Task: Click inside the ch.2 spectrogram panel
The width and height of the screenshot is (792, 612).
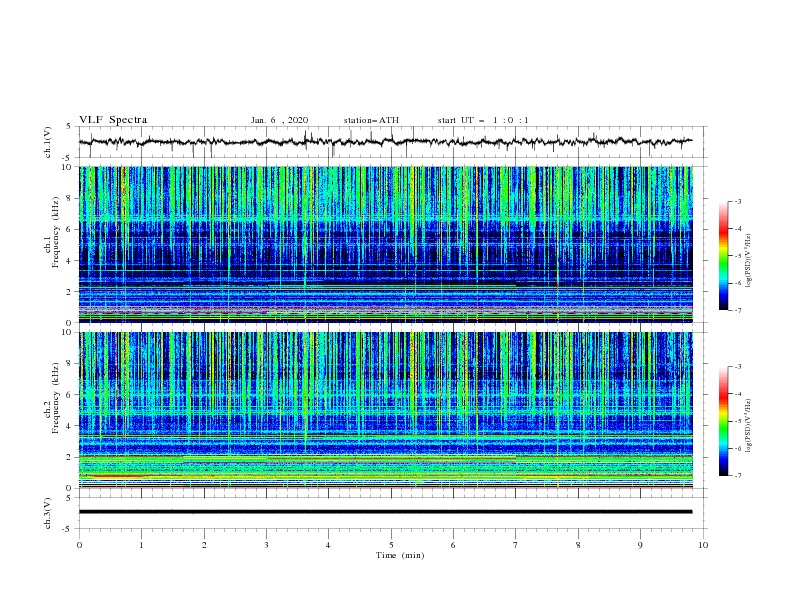Action: pyautogui.click(x=385, y=410)
